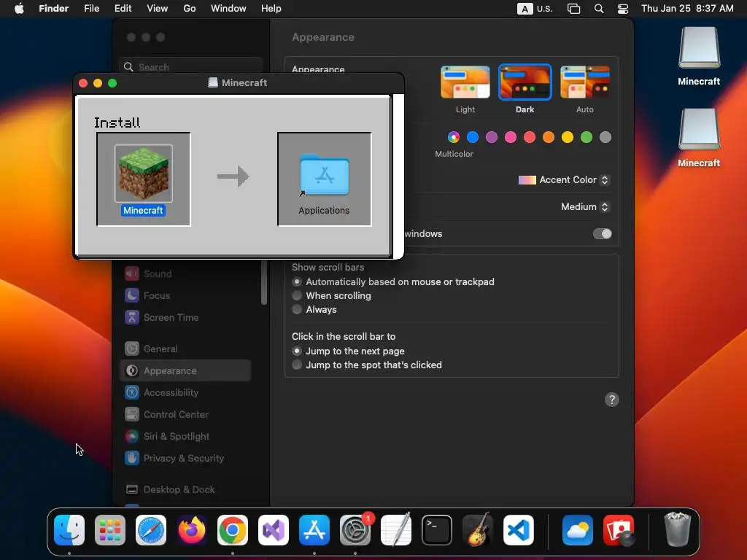Click the Applications folder shortcut in installer
The image size is (747, 560).
pos(324,175)
